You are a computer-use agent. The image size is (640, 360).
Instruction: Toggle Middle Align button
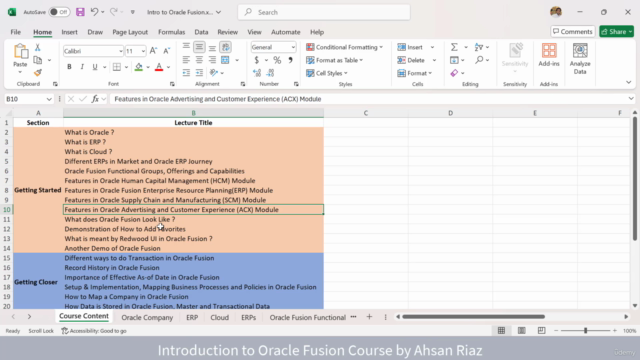point(199,47)
